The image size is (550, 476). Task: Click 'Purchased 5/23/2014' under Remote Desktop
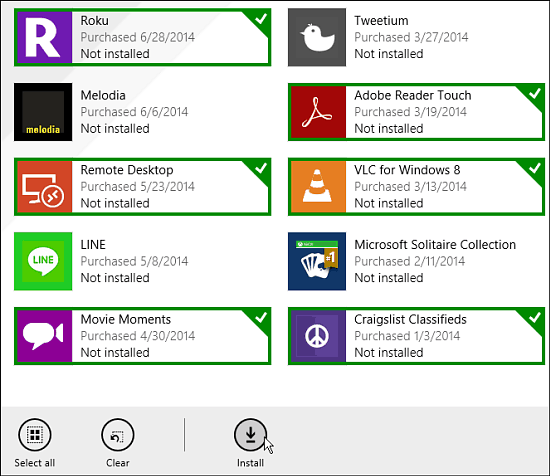(x=138, y=187)
